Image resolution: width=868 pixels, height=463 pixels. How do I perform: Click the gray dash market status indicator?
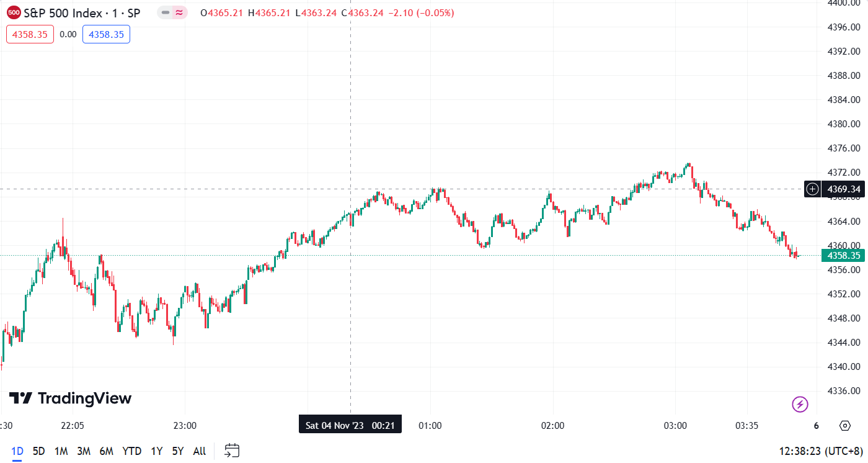[166, 12]
